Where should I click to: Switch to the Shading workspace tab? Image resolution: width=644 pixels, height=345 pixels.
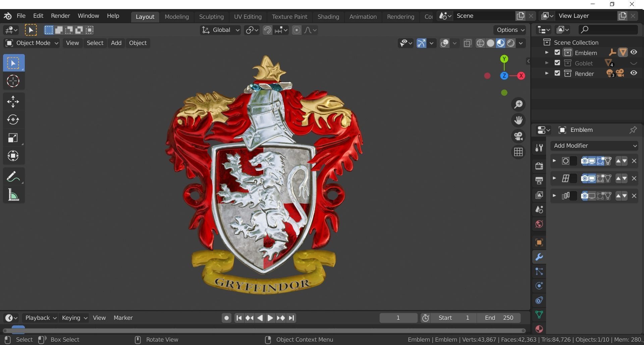pyautogui.click(x=328, y=17)
